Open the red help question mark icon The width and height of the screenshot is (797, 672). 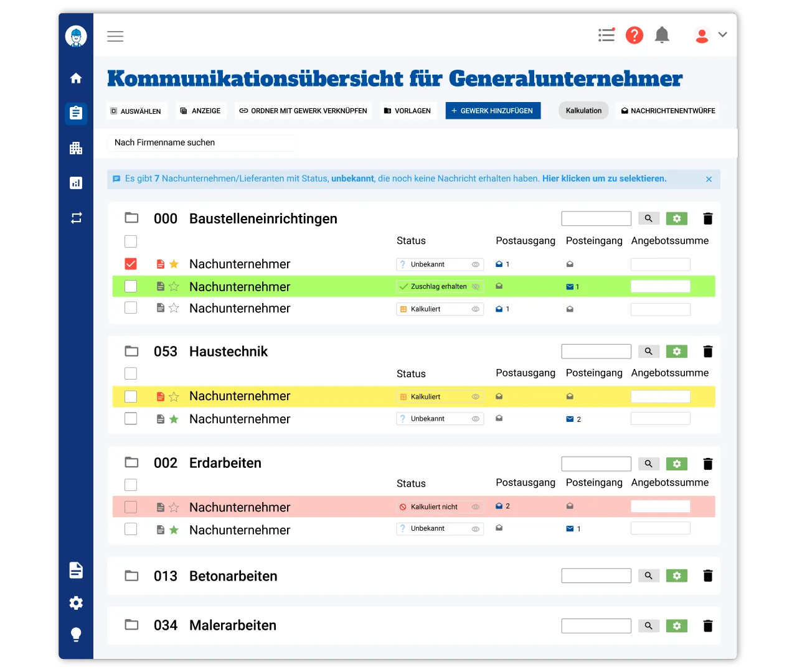pyautogui.click(x=634, y=35)
